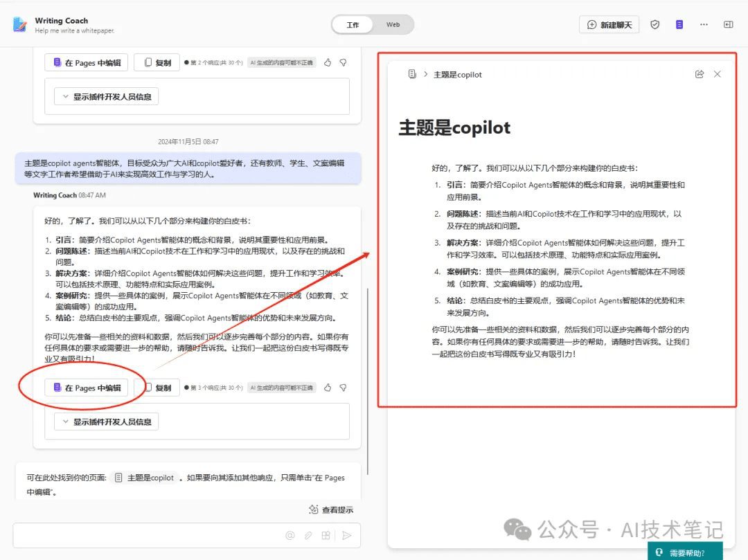Viewport: 748px width, 560px height.
Task: Thumbs down the top response
Action: [343, 62]
